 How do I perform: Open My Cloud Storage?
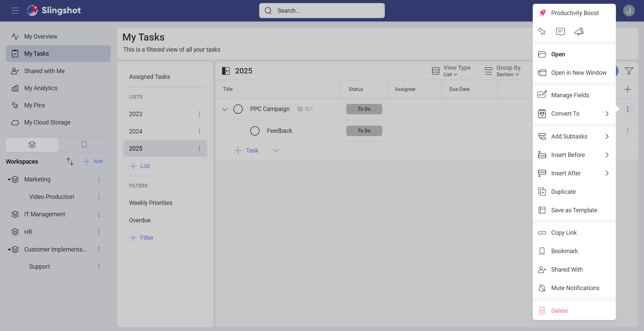(x=58, y=122)
